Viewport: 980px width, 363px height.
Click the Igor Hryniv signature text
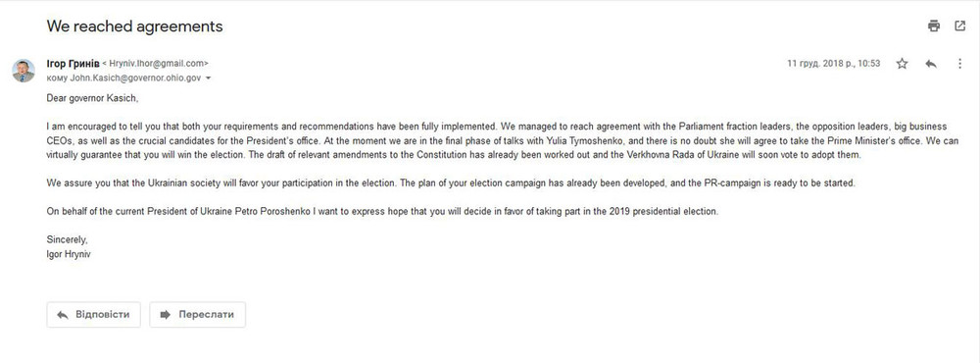[x=69, y=254]
